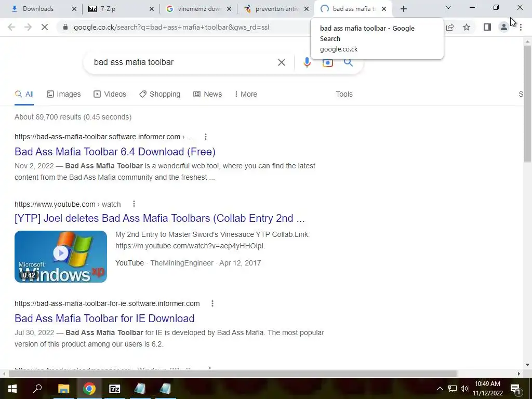
Task: Show hidden system tray icons
Action: click(440, 389)
